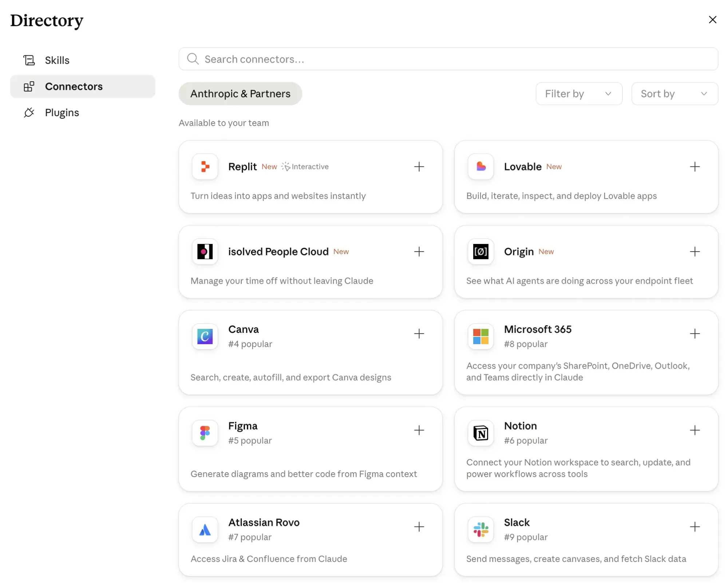This screenshot has width=728, height=583.
Task: Add the Figma connector
Action: coord(419,430)
